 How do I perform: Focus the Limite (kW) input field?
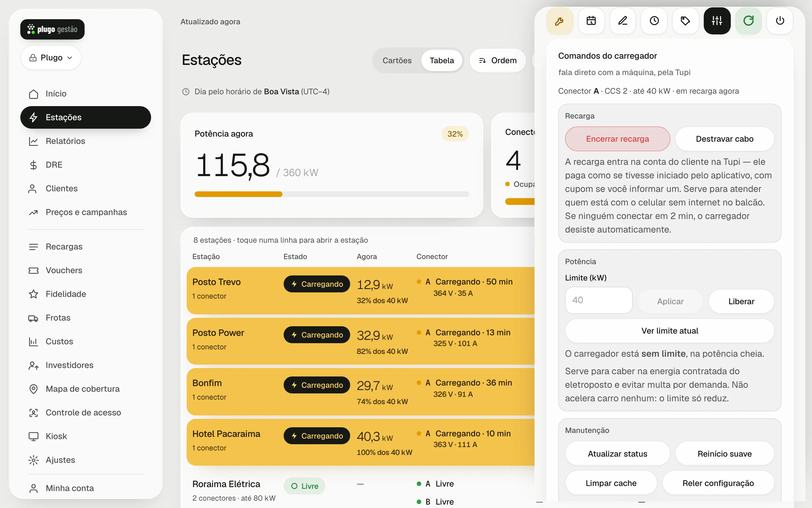pyautogui.click(x=599, y=300)
